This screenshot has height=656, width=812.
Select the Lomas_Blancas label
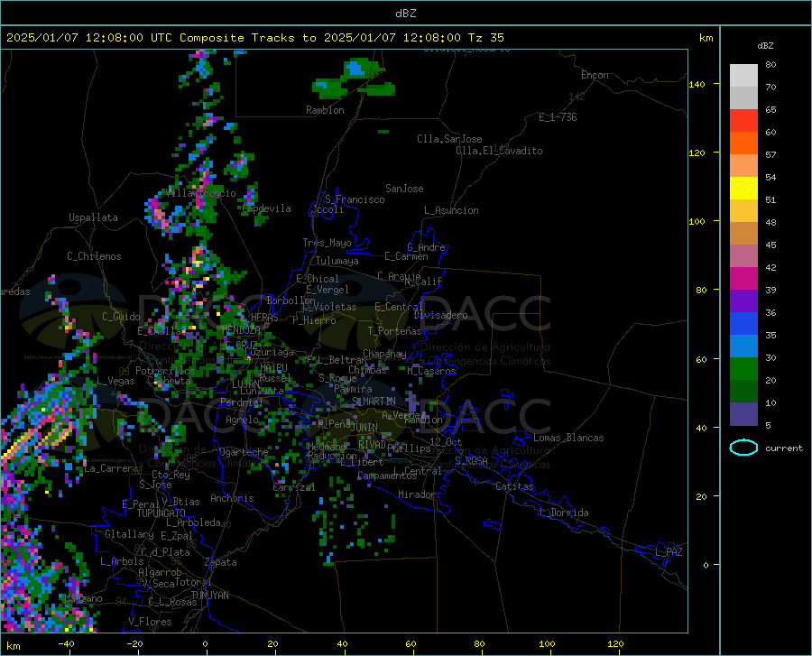[x=568, y=438]
